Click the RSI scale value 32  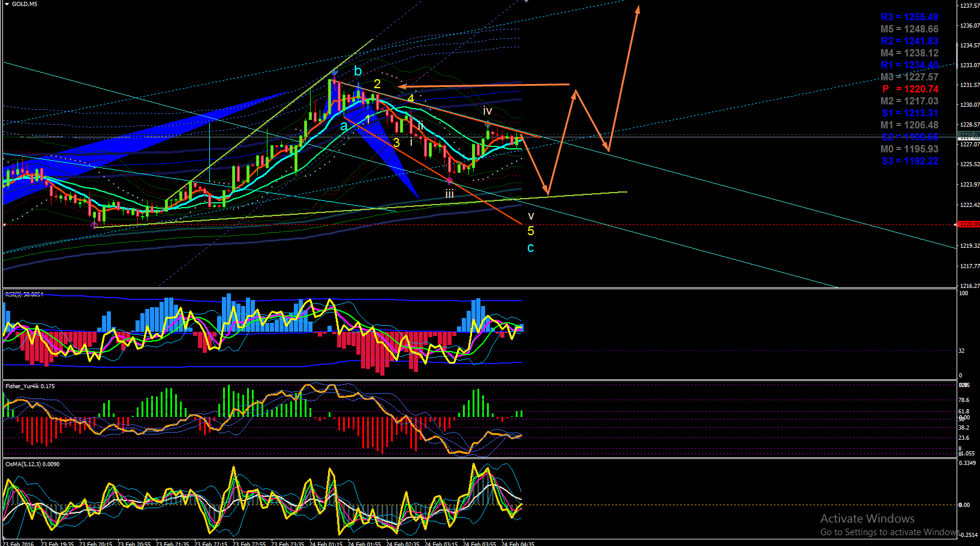coord(962,351)
